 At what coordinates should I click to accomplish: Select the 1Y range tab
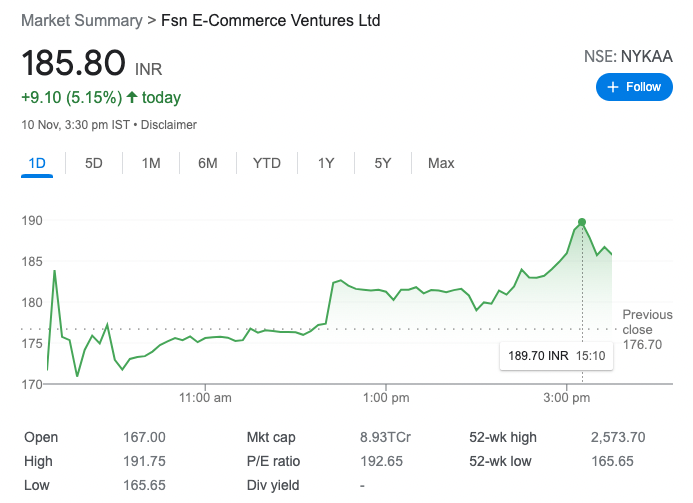326,164
